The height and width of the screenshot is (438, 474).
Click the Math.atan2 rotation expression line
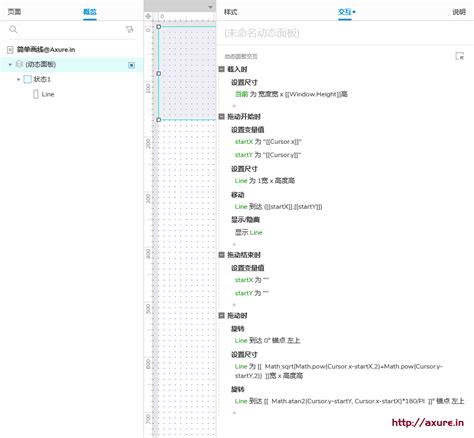point(349,401)
